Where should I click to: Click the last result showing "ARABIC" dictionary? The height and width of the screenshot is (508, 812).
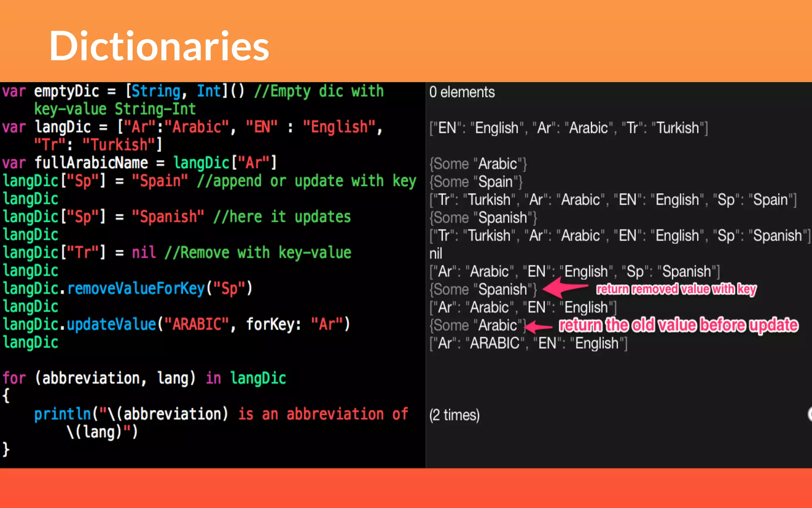point(529,343)
